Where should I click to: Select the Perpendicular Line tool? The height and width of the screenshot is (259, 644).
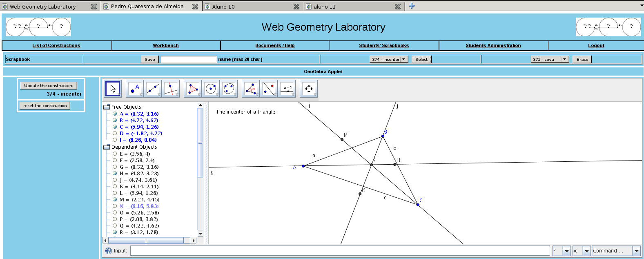coord(171,89)
